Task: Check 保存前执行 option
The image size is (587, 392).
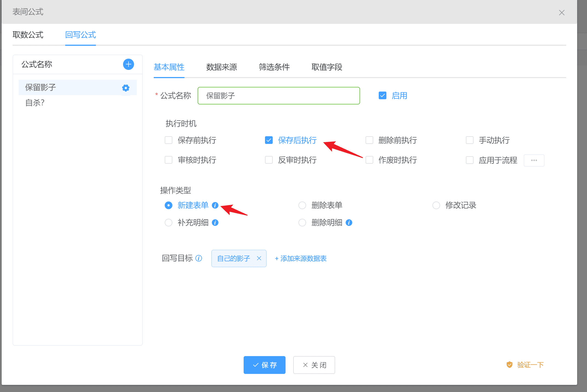Action: [169, 140]
